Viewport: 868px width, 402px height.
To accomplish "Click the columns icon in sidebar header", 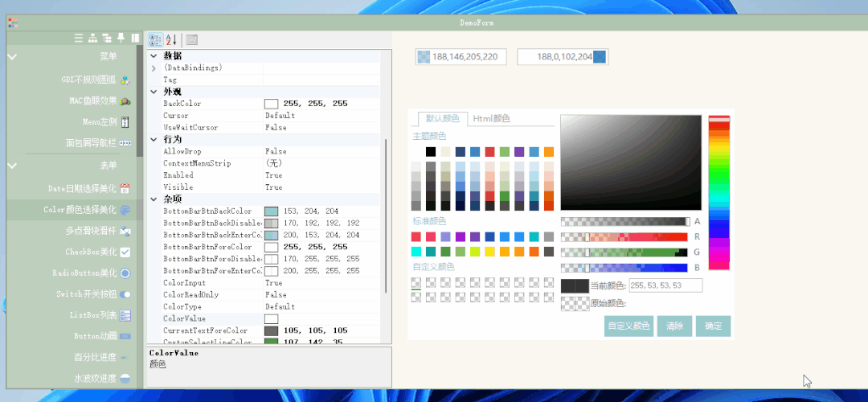I will click(135, 39).
